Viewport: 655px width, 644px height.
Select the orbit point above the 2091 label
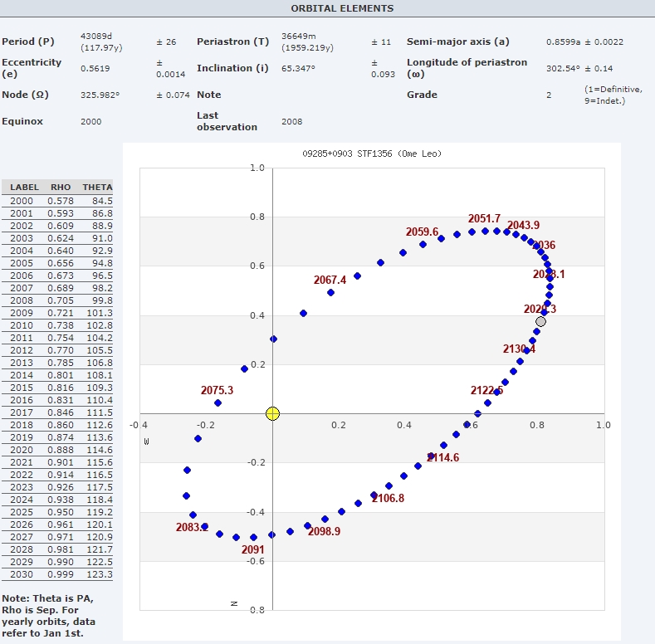pos(254,537)
